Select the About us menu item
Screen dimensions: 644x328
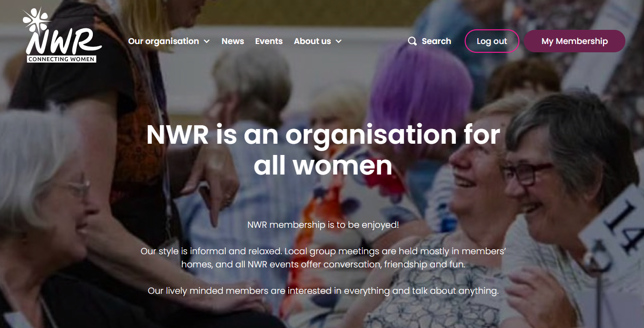tap(312, 41)
